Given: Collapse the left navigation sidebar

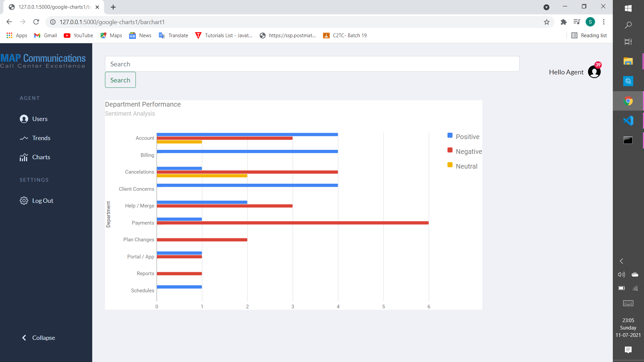Looking at the screenshot, I should point(38,338).
